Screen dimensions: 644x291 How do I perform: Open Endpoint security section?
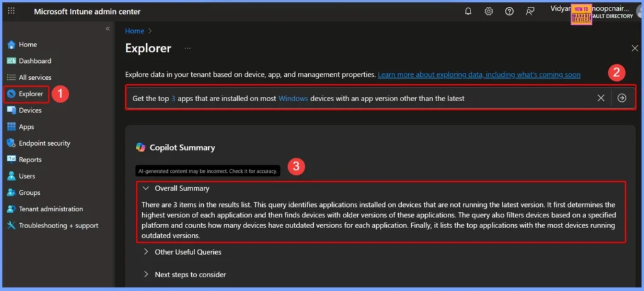(45, 143)
